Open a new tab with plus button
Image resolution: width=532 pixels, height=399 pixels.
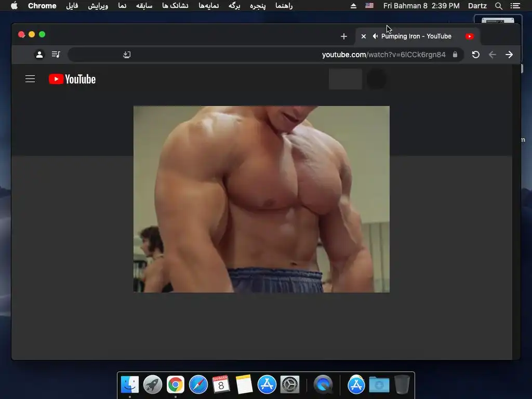(x=344, y=36)
